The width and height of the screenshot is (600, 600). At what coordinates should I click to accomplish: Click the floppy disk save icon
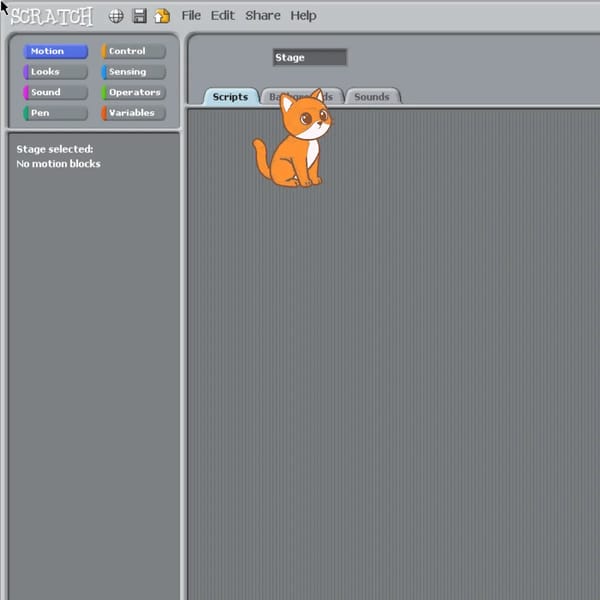pyautogui.click(x=139, y=16)
